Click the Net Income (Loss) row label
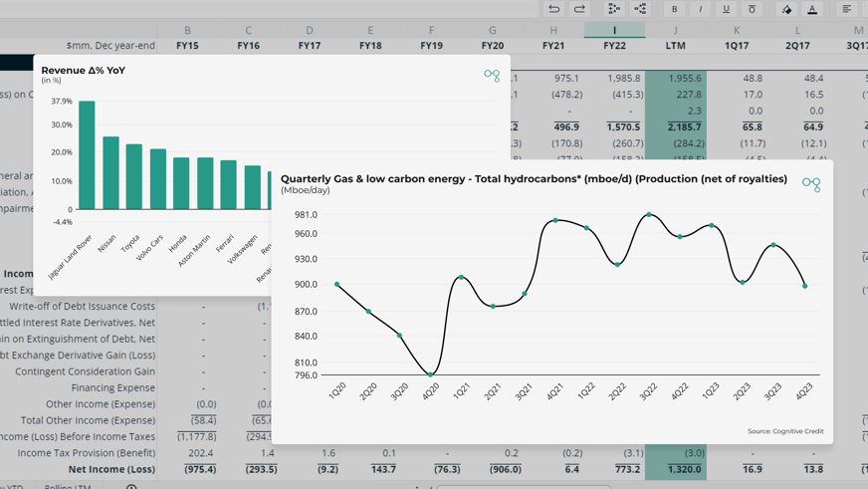Viewport: 868px width, 489px height. click(111, 469)
